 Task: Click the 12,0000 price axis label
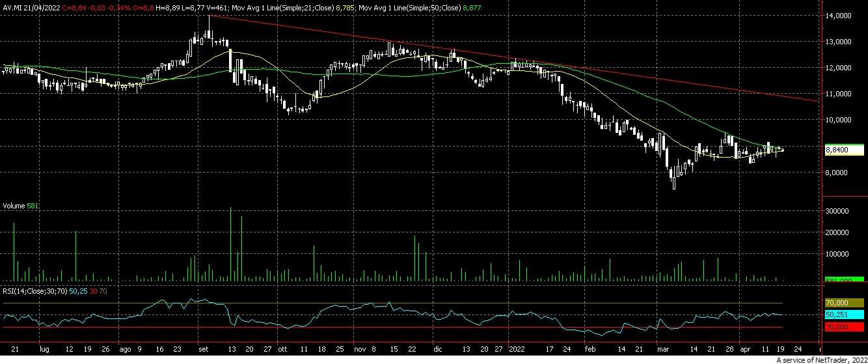(838, 67)
